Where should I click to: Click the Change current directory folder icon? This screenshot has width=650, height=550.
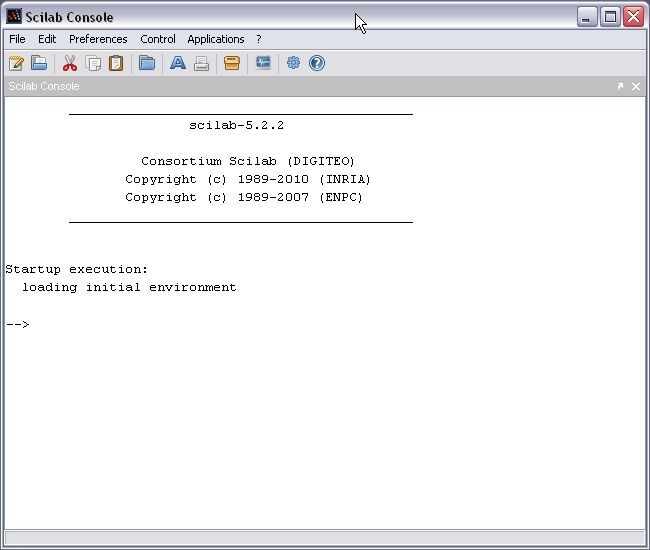click(147, 63)
